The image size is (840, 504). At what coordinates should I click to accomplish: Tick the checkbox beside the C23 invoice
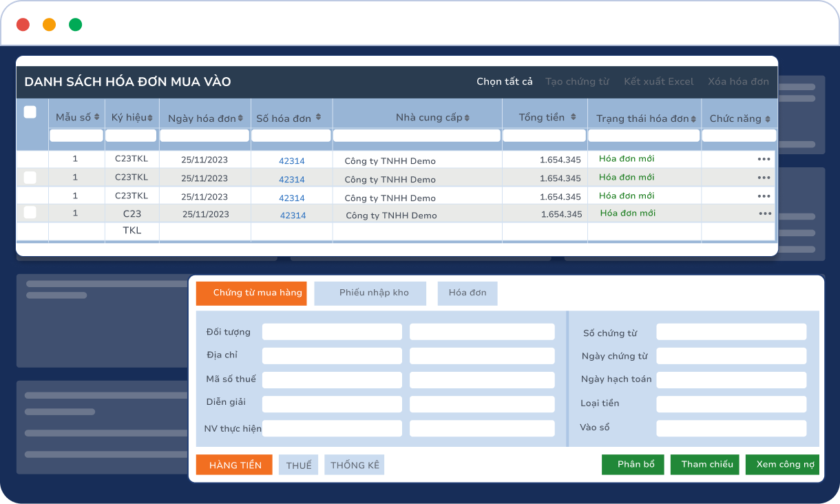[32, 213]
